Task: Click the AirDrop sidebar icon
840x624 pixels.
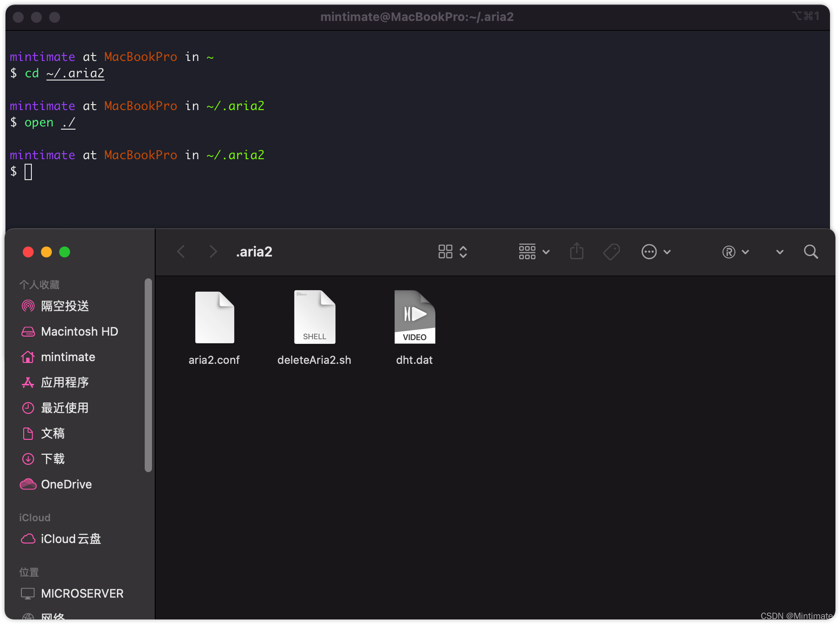Action: (x=28, y=306)
